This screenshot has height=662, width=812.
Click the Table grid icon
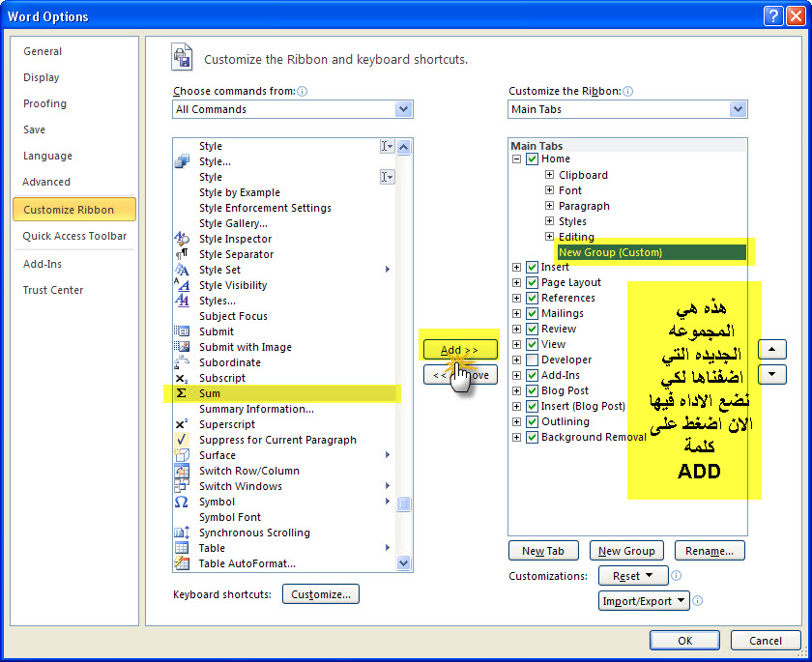click(182, 548)
